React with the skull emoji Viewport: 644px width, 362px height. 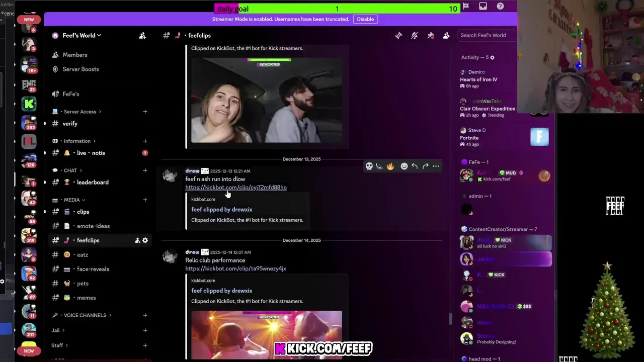point(369,166)
